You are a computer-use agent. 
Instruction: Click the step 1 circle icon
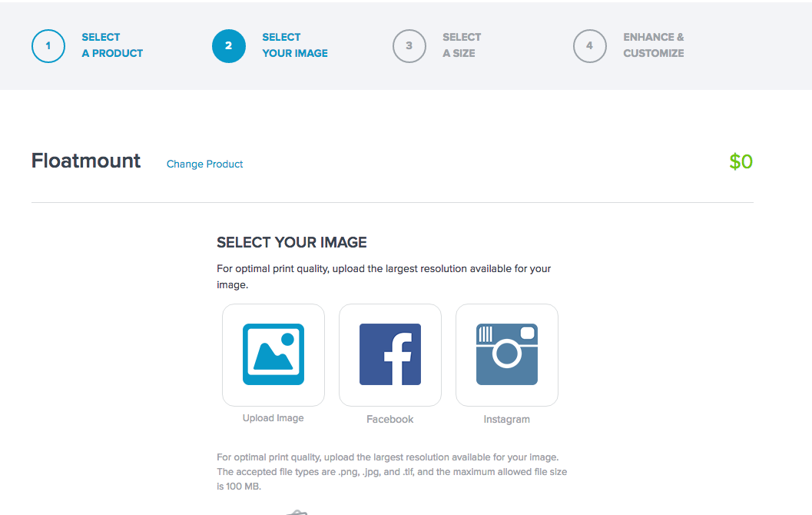48,46
